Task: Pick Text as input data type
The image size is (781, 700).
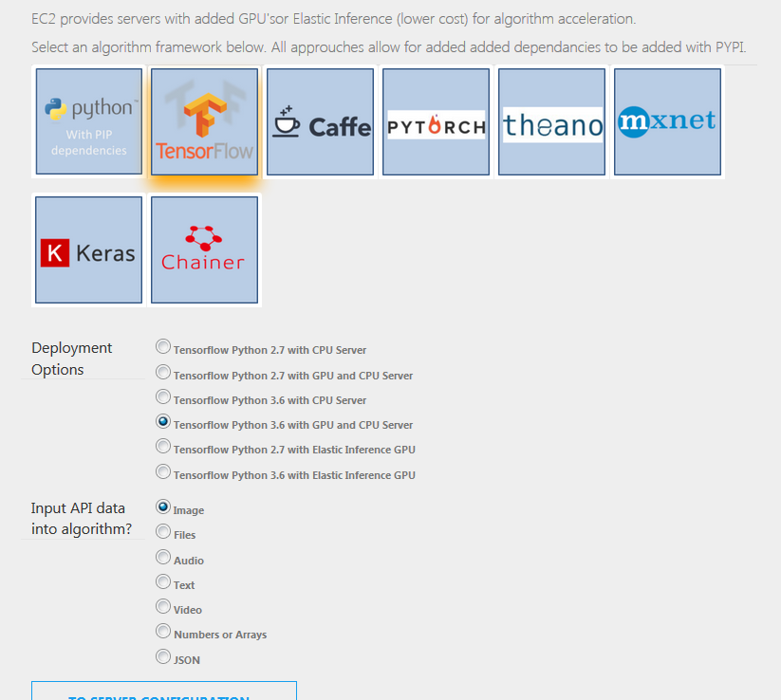Action: point(163,581)
